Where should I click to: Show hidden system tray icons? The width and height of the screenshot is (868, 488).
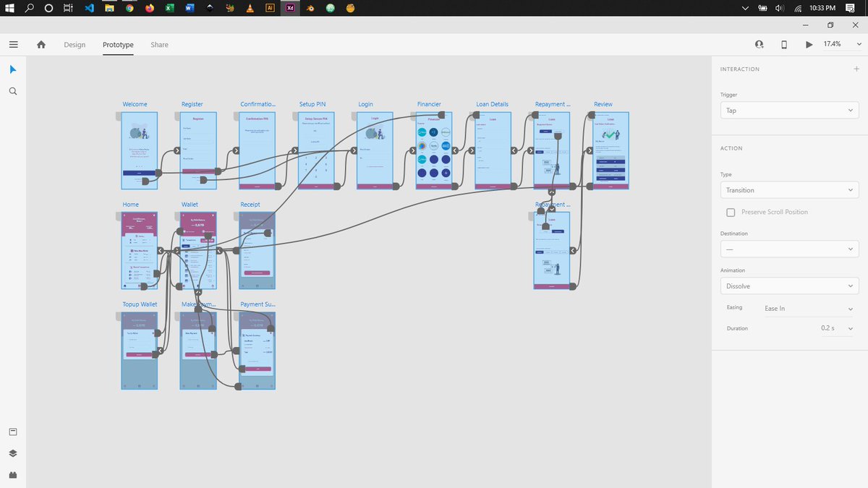(x=746, y=8)
